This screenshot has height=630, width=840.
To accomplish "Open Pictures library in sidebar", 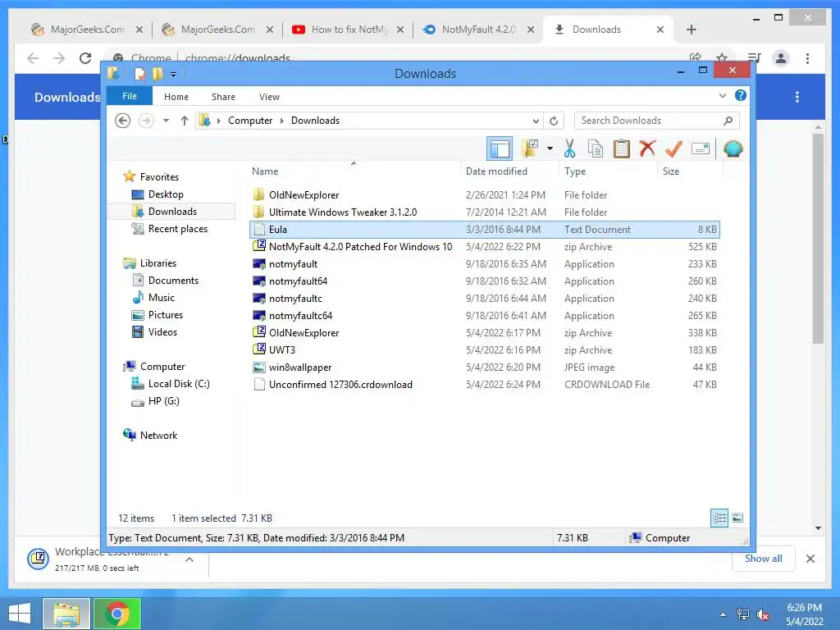I will click(x=165, y=314).
